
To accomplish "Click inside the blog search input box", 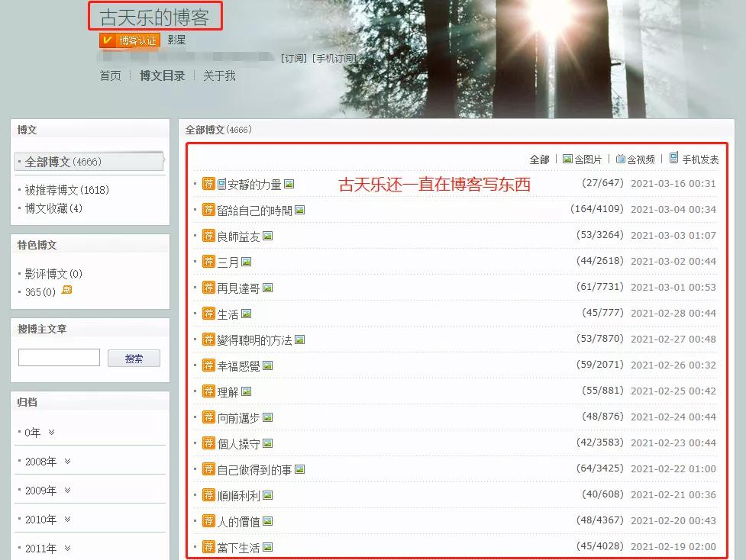I will coord(59,356).
